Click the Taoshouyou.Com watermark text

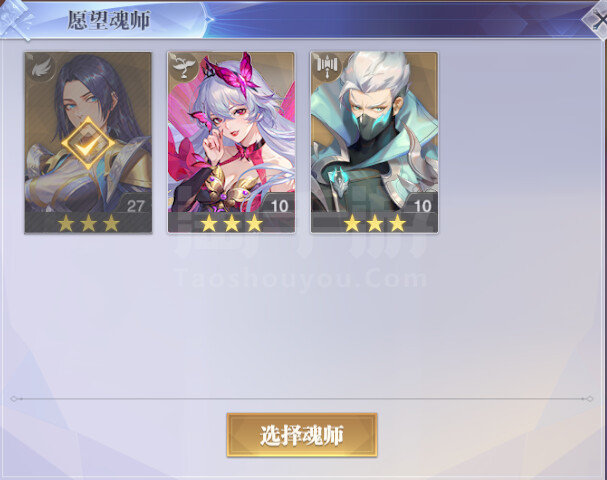(301, 278)
